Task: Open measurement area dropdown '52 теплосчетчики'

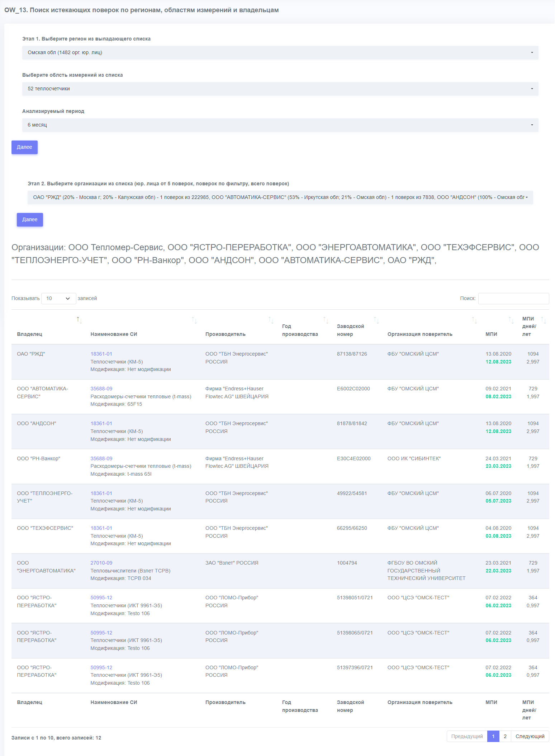Action: (x=280, y=89)
